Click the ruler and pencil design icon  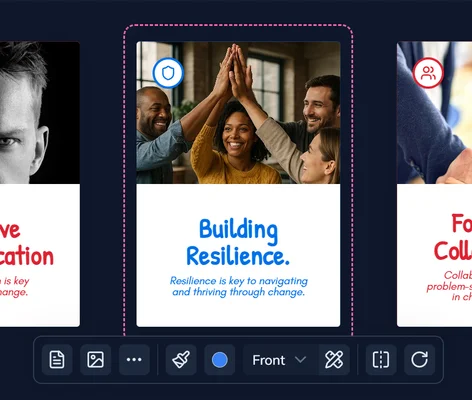pyautogui.click(x=334, y=360)
